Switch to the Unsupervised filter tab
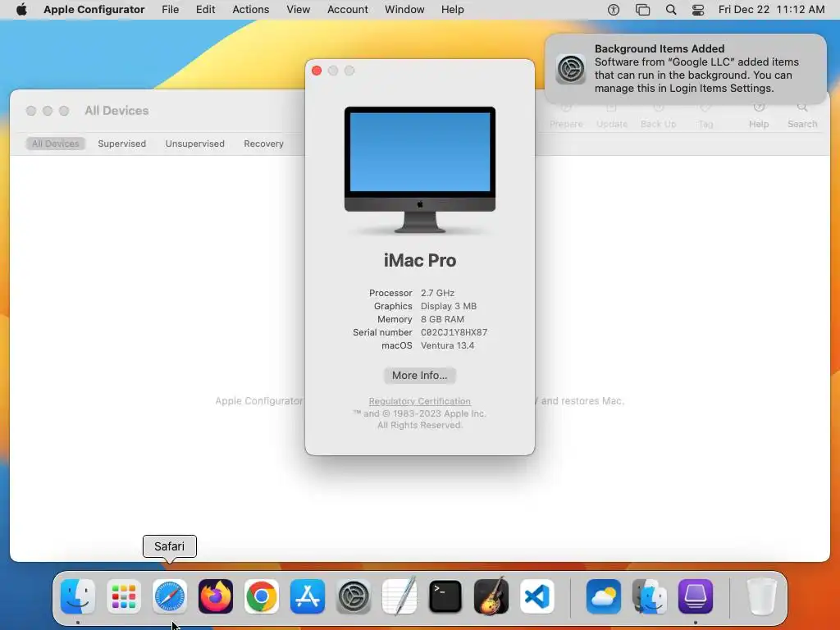This screenshot has width=840, height=630. (195, 144)
